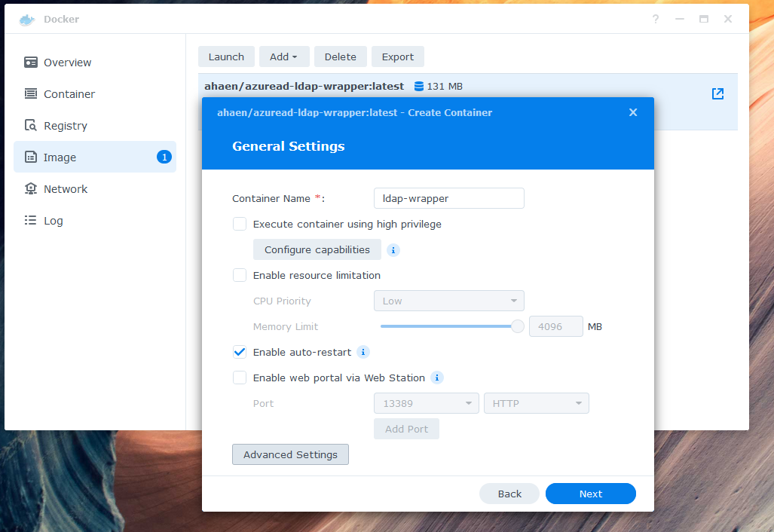The width and height of the screenshot is (774, 532).
Task: Click the Next button
Action: 590,494
